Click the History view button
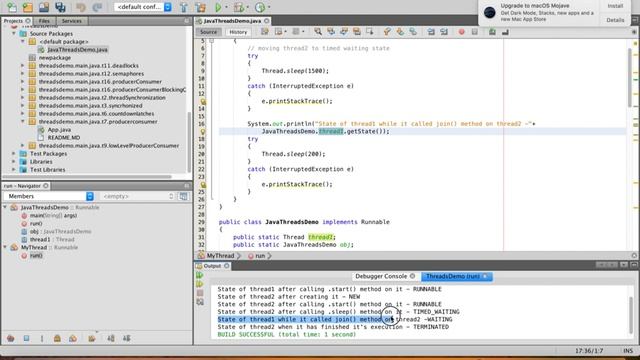The width and height of the screenshot is (640, 360). [238, 32]
